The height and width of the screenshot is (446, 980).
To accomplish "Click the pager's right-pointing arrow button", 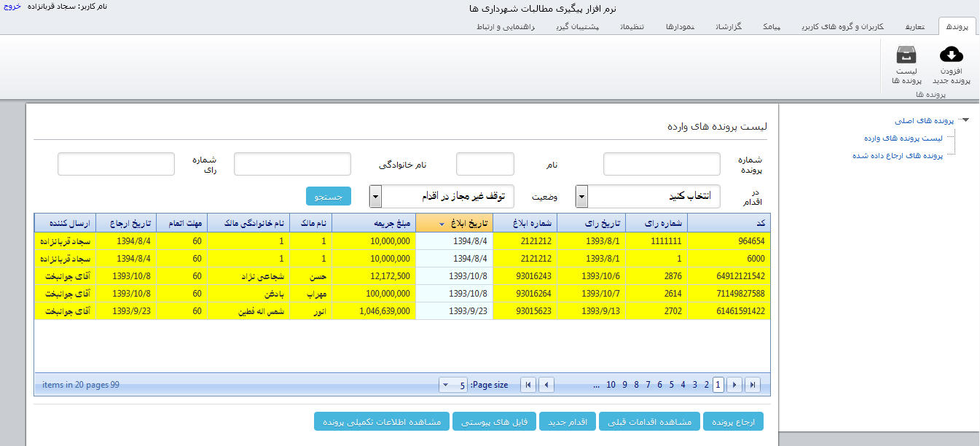I will (736, 385).
